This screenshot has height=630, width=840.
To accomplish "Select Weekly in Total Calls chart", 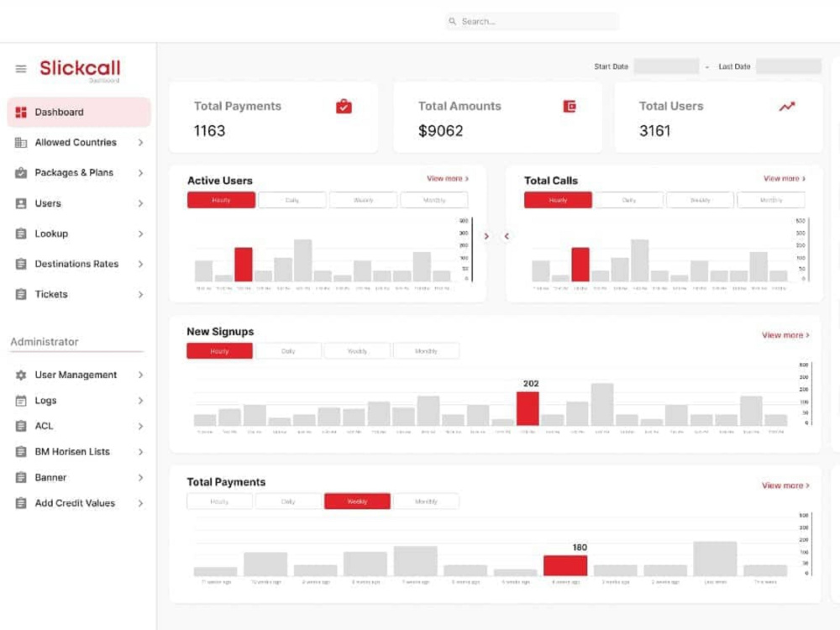I will [x=700, y=200].
